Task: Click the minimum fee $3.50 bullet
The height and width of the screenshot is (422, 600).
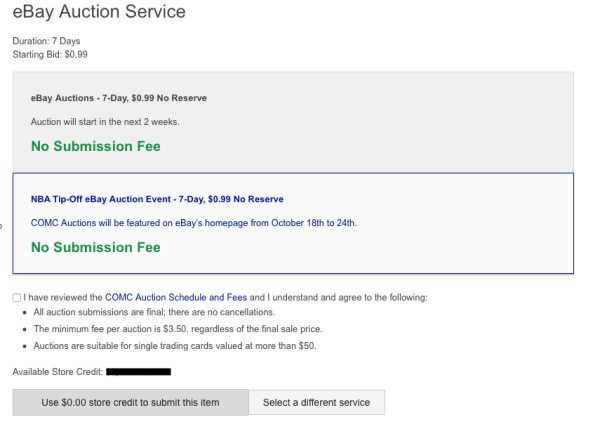Action: pyautogui.click(x=177, y=328)
